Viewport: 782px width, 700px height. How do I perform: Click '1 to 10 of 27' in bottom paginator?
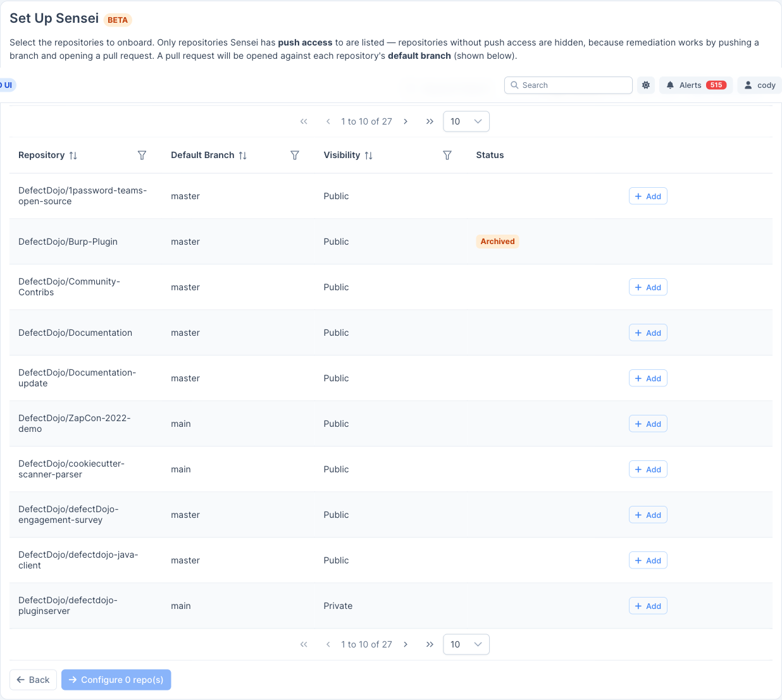367,644
